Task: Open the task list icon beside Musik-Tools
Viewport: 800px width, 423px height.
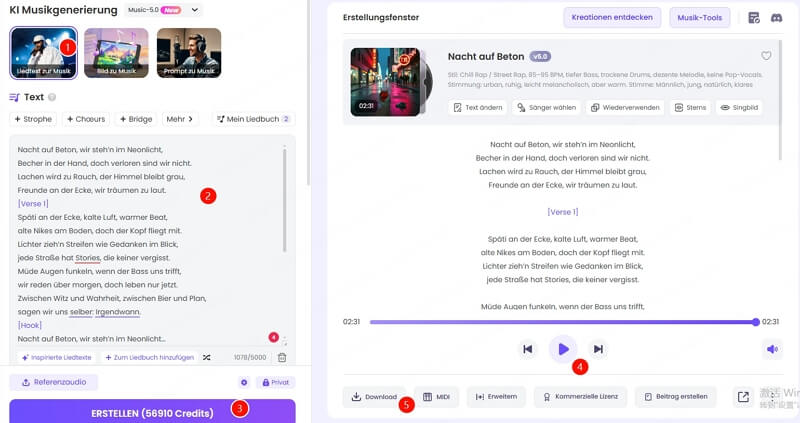Action: coord(754,18)
